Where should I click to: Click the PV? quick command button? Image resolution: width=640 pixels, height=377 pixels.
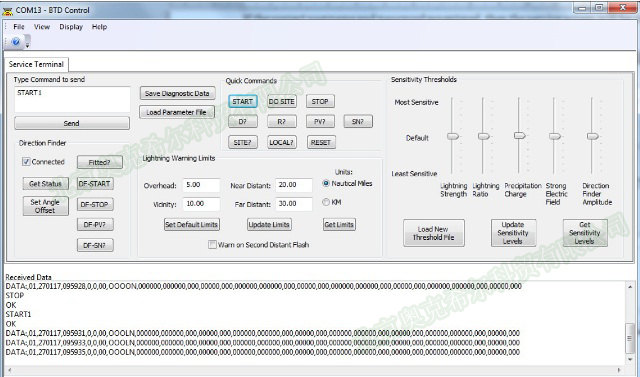click(x=320, y=121)
